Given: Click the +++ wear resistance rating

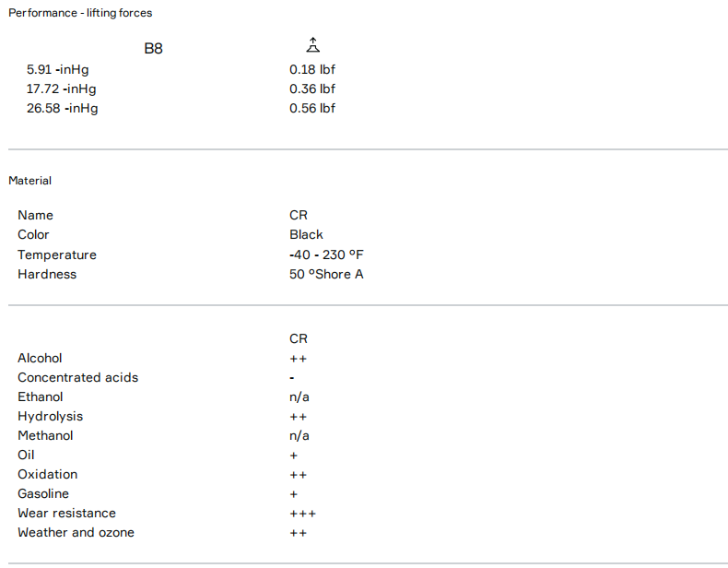Looking at the screenshot, I should 302,513.
